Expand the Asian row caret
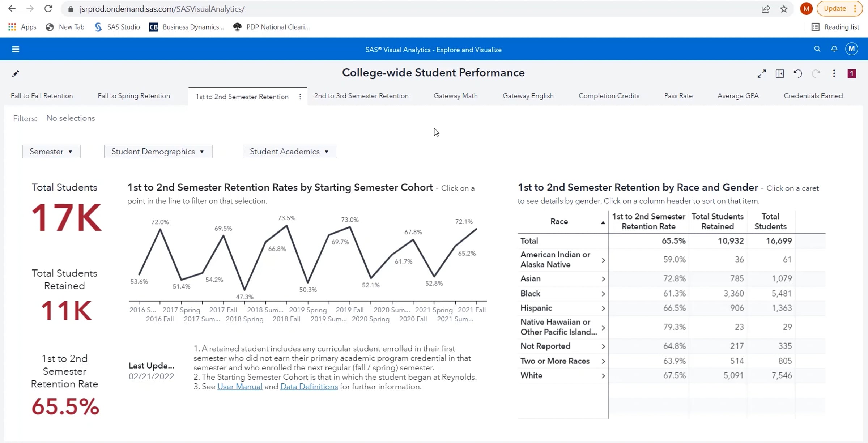Image resolution: width=868 pixels, height=443 pixels. (x=603, y=279)
